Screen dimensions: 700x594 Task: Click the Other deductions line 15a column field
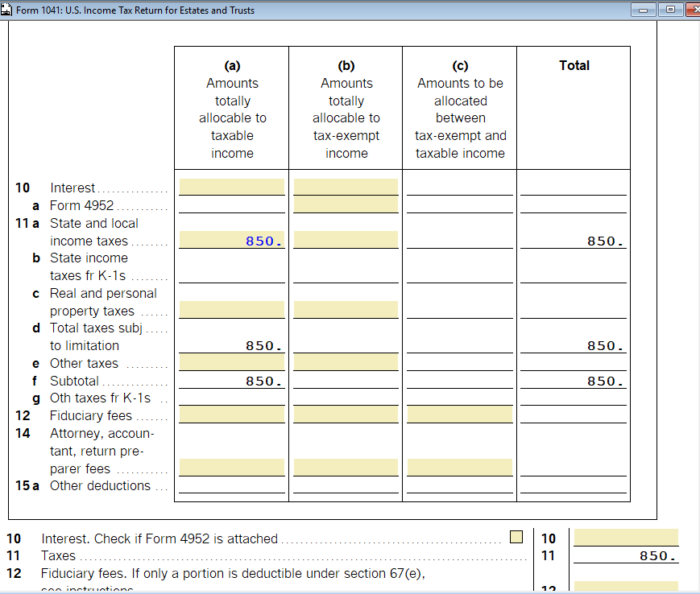pos(232,486)
